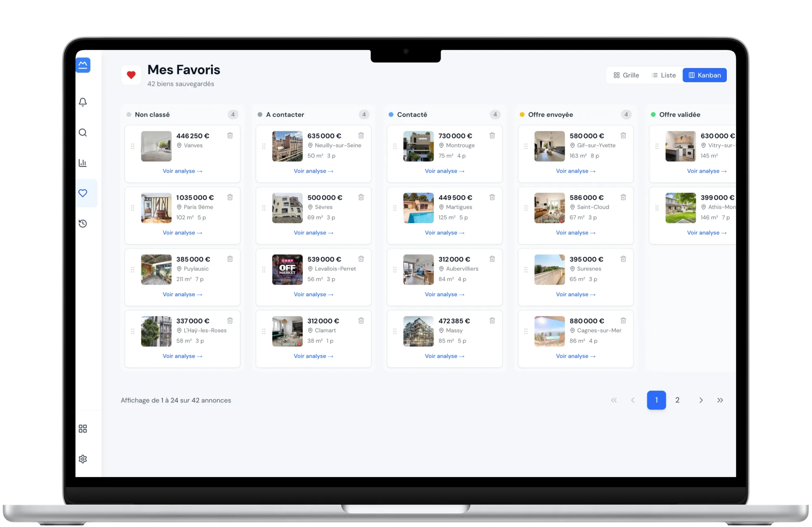Select the favorites heart in sidebar
Image resolution: width=812 pixels, height=527 pixels.
[83, 193]
